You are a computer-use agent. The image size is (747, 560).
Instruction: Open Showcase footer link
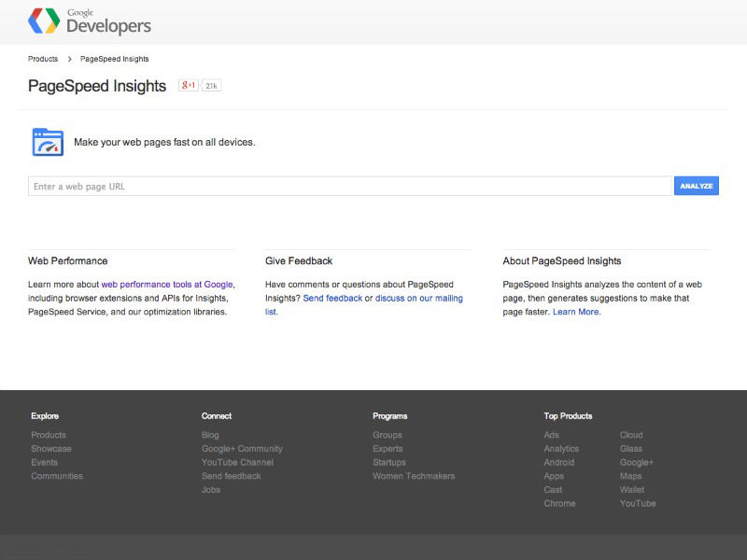[x=51, y=449]
